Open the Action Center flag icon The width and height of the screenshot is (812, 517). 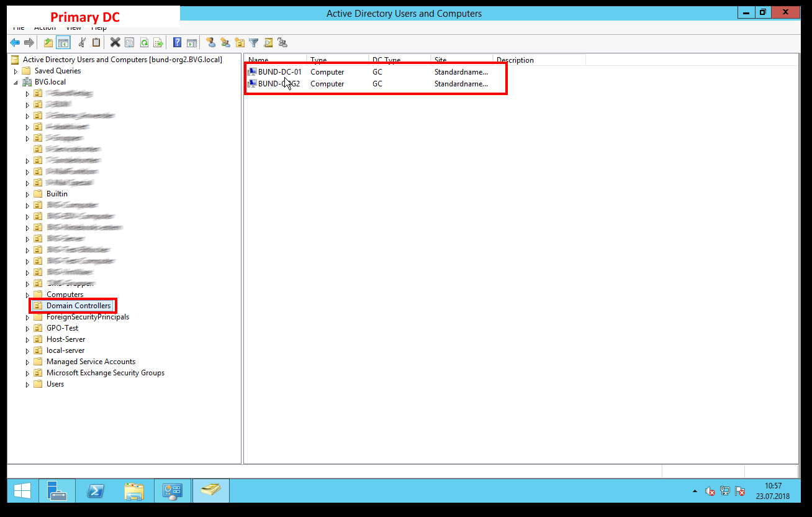point(739,492)
